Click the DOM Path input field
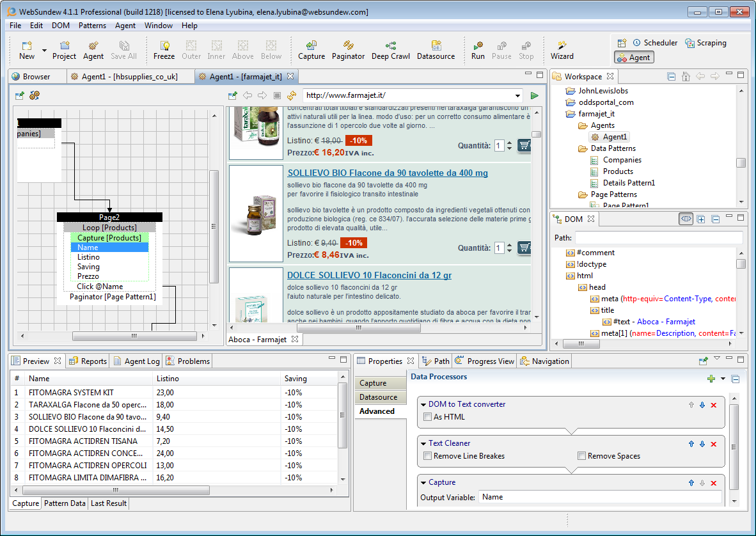This screenshot has width=756, height=536. pyautogui.click(x=659, y=238)
